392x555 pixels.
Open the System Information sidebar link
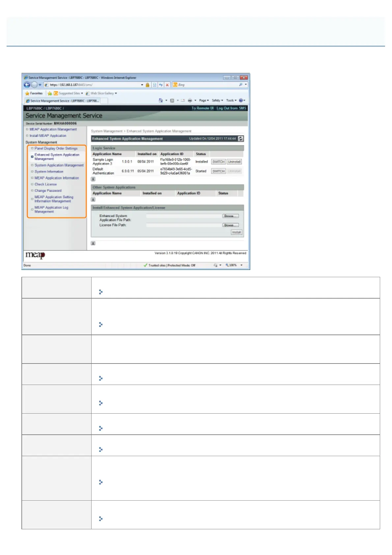tap(49, 172)
